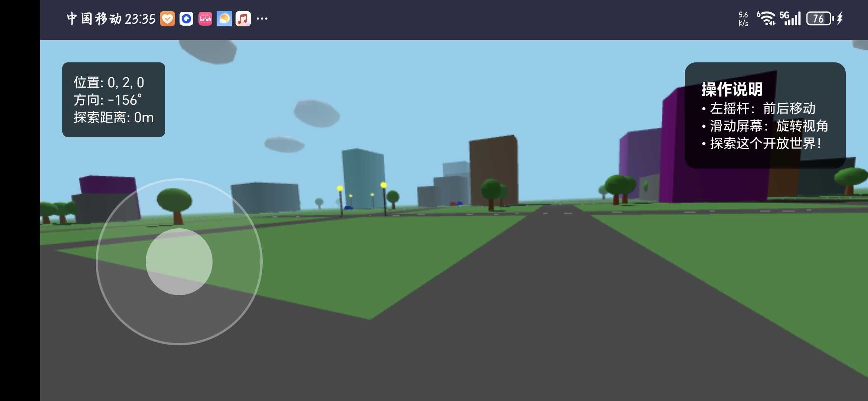Screen dimensions: 868x401
Task: Tap the 23:35 clock text
Action: point(140,19)
